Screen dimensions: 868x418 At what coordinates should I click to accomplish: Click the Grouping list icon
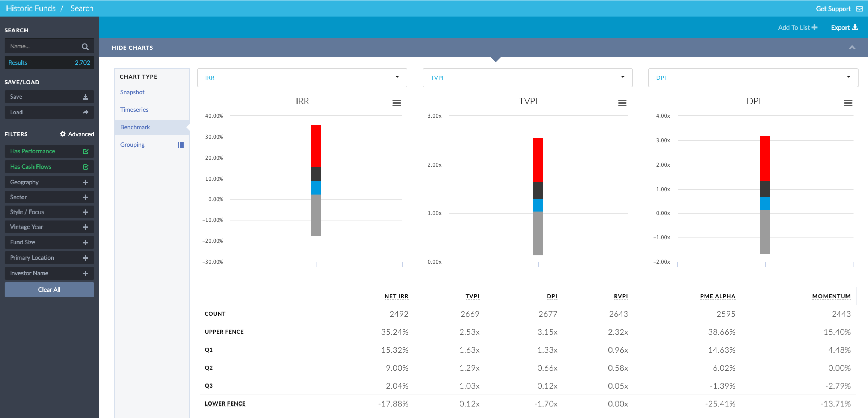tap(181, 145)
